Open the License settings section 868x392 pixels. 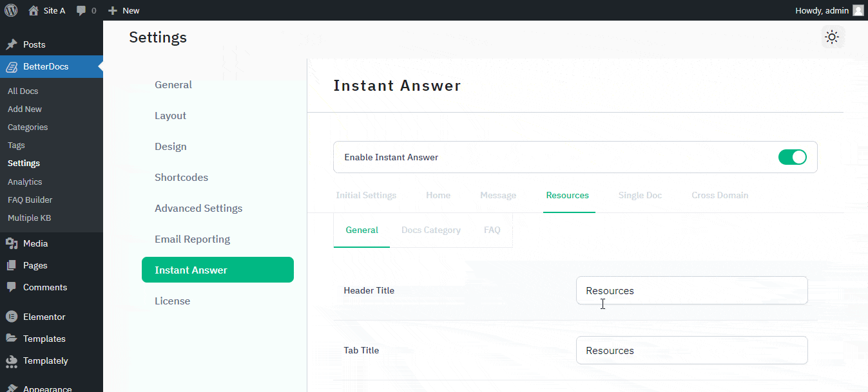(x=172, y=301)
